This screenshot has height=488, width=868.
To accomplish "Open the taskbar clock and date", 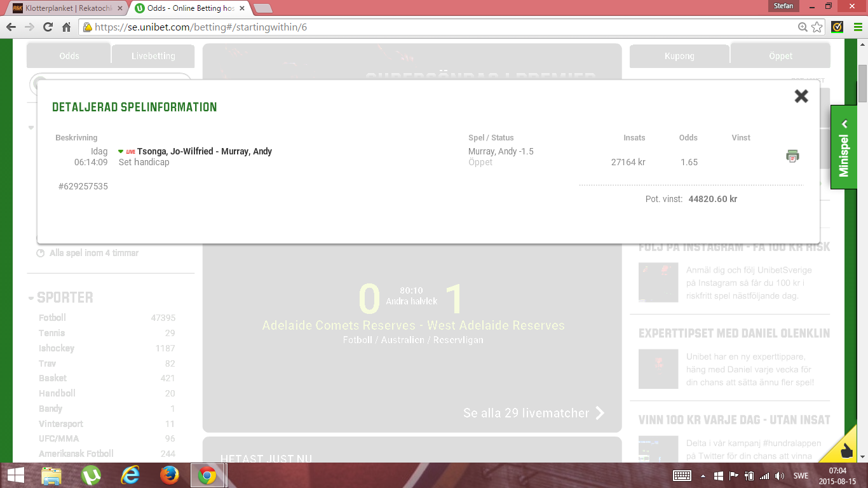I will point(837,475).
